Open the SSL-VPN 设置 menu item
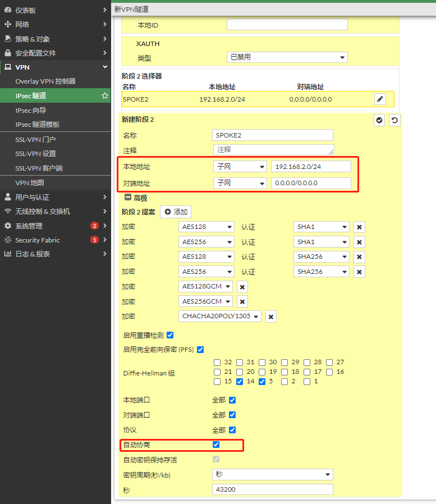Screen dimensions: 436x504 click(x=35, y=154)
